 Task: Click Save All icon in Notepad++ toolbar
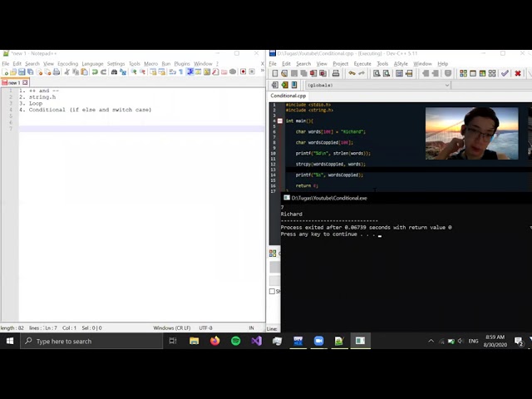tap(30, 72)
